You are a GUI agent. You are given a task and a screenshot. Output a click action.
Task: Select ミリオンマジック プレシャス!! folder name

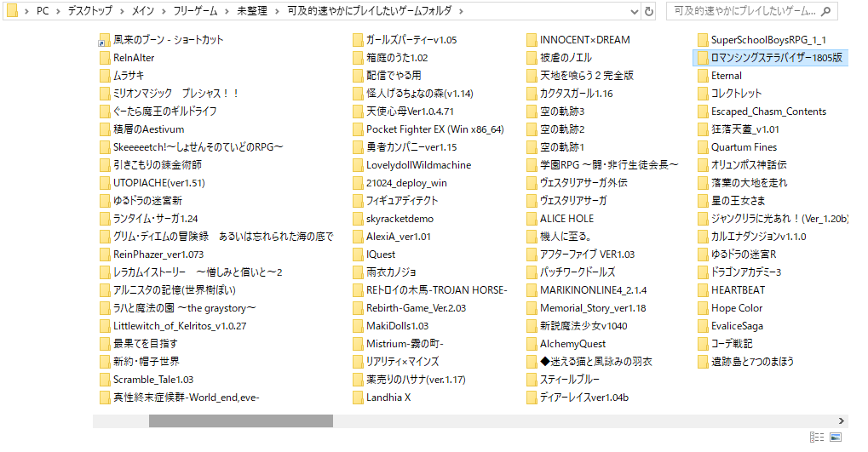pos(176,94)
